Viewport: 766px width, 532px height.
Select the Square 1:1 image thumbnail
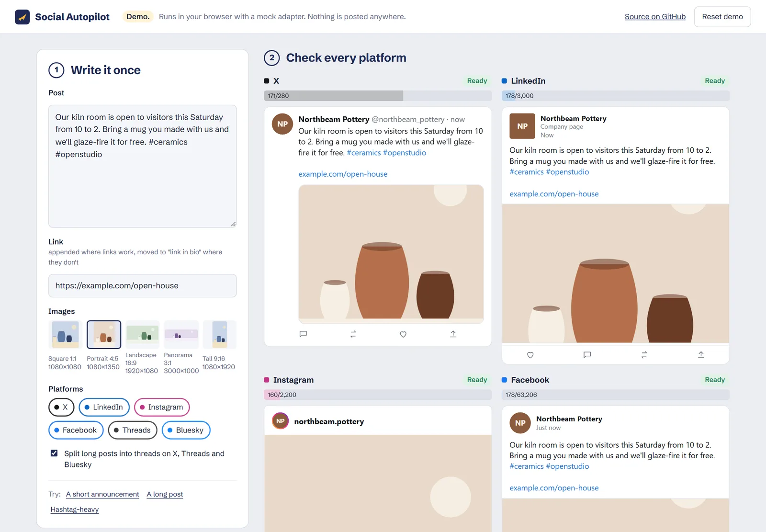[65, 334]
